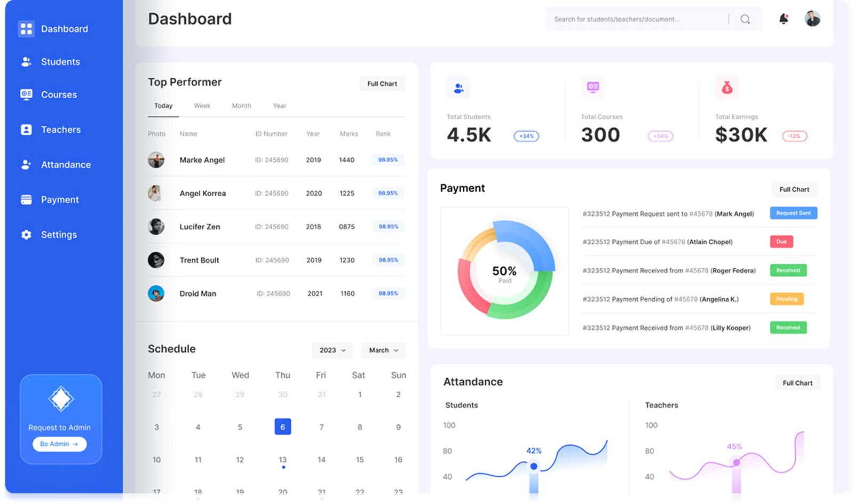Screen dimensions: 854x504
Task: Click the Due status badge
Action: (x=781, y=242)
